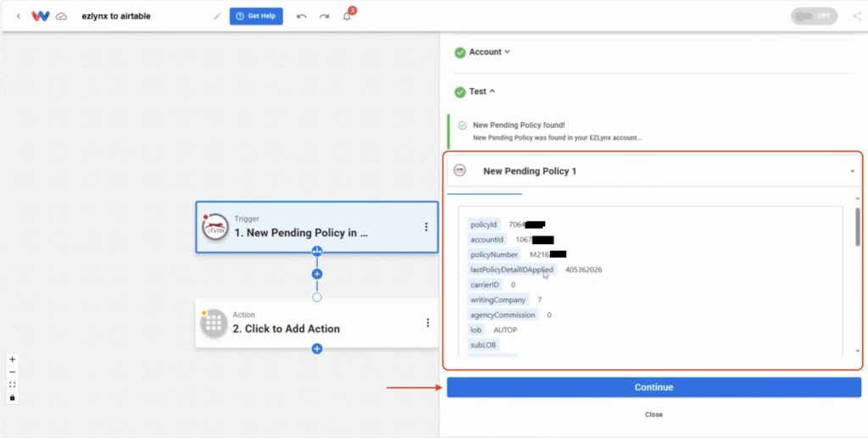Click the share icon at top right
Image resolution: width=868 pixels, height=438 pixels.
[857, 16]
